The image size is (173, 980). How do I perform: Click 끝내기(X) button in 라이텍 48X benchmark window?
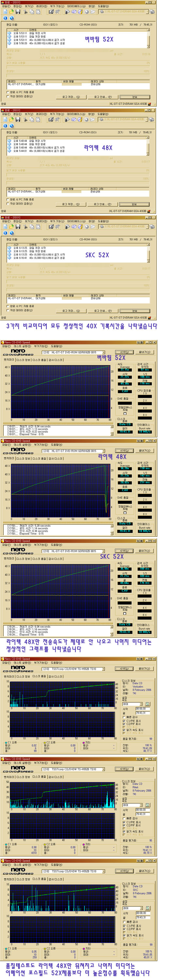pyautogui.click(x=144, y=451)
